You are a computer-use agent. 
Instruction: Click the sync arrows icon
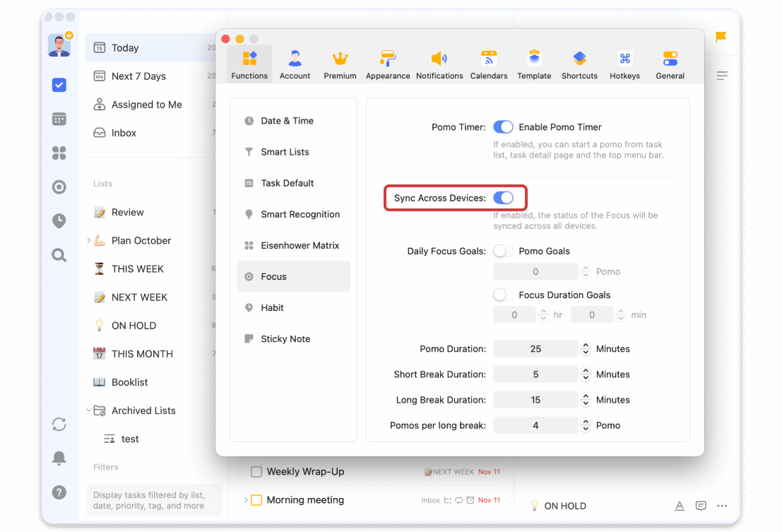click(59, 424)
